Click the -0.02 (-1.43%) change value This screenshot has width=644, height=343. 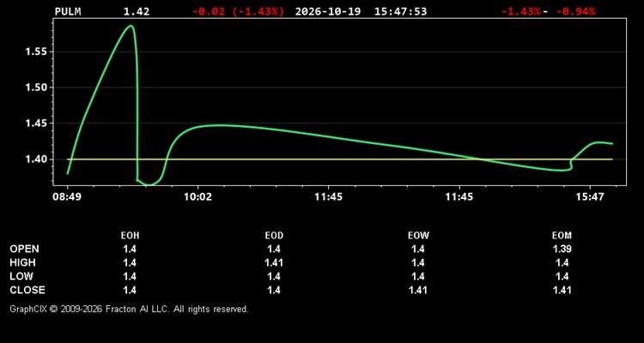coord(238,11)
